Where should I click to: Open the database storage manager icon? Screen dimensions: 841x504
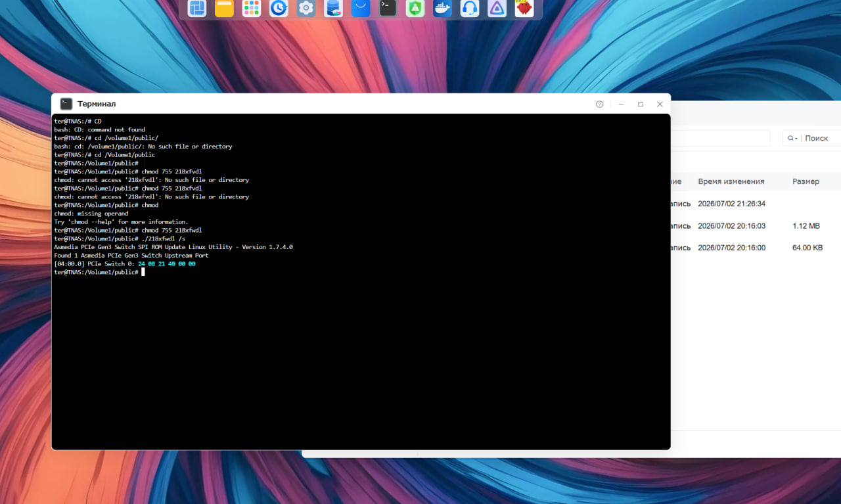[333, 8]
